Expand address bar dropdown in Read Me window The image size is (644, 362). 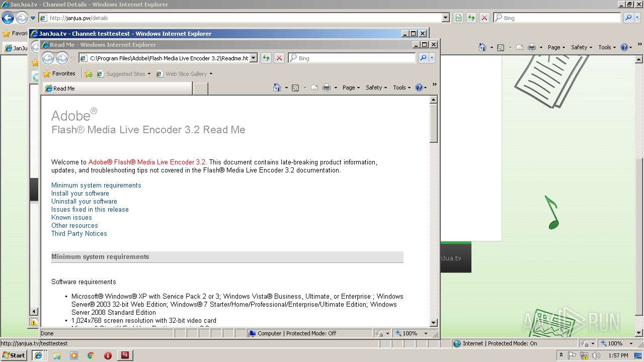pos(254,58)
